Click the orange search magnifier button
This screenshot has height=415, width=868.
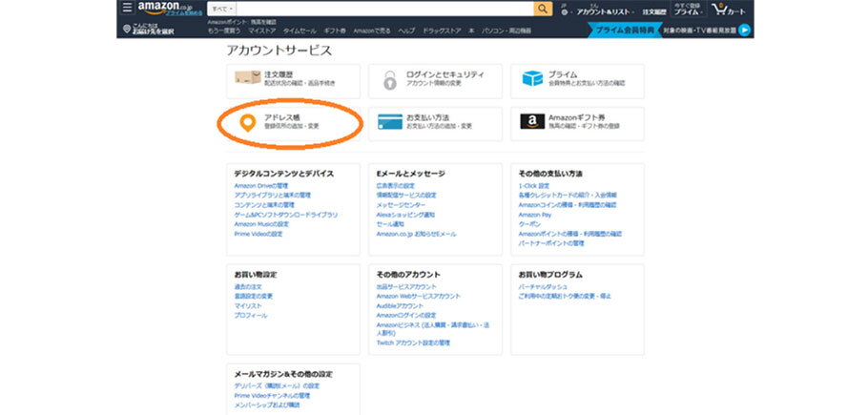point(543,9)
